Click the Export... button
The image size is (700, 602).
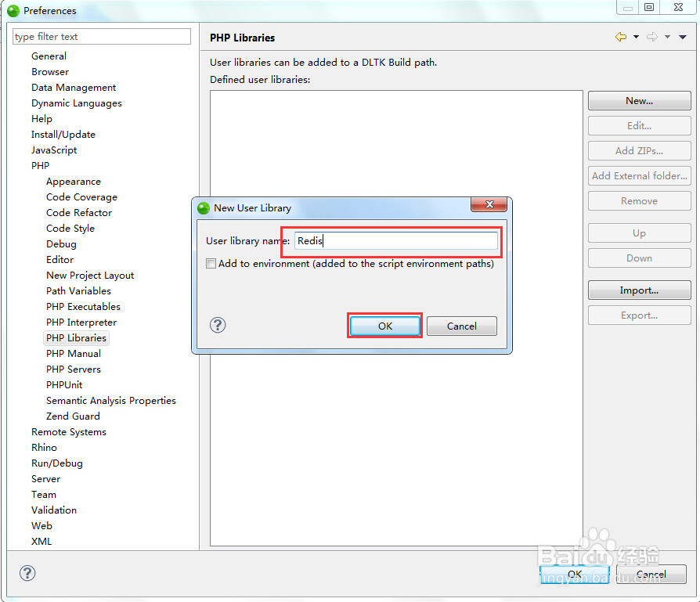pyautogui.click(x=639, y=315)
